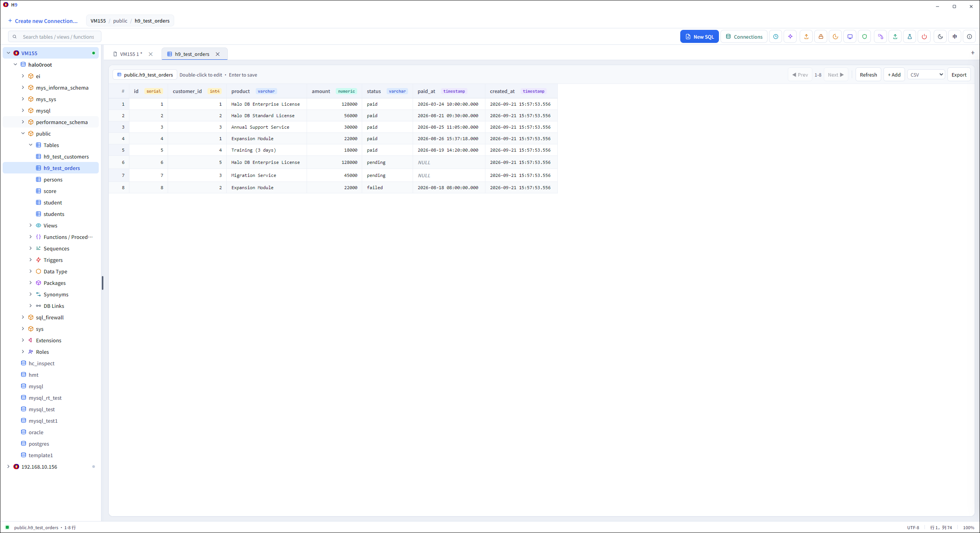This screenshot has width=980, height=533.
Task: Click the plus icon at tab bar end
Action: click(x=973, y=53)
